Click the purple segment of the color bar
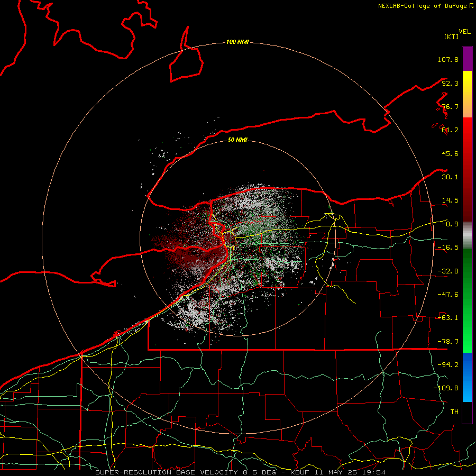This screenshot has height=476, width=476. [467, 59]
